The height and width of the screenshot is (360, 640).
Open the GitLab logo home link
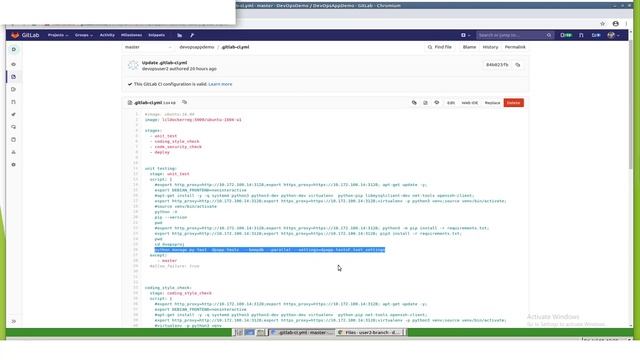(x=25, y=35)
